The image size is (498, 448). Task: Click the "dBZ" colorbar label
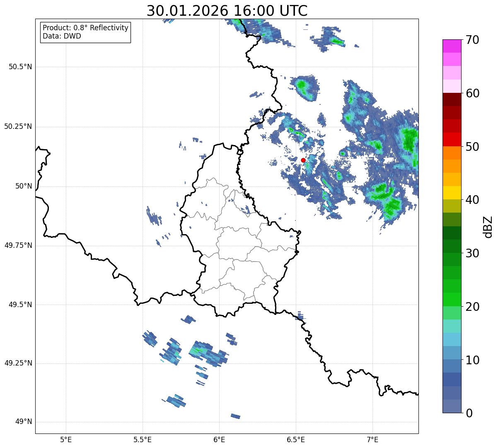coord(488,227)
